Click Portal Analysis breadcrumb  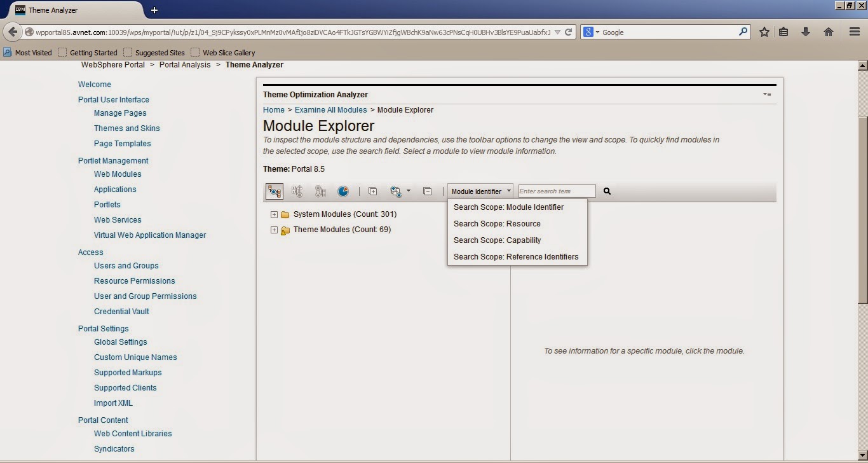pos(185,65)
